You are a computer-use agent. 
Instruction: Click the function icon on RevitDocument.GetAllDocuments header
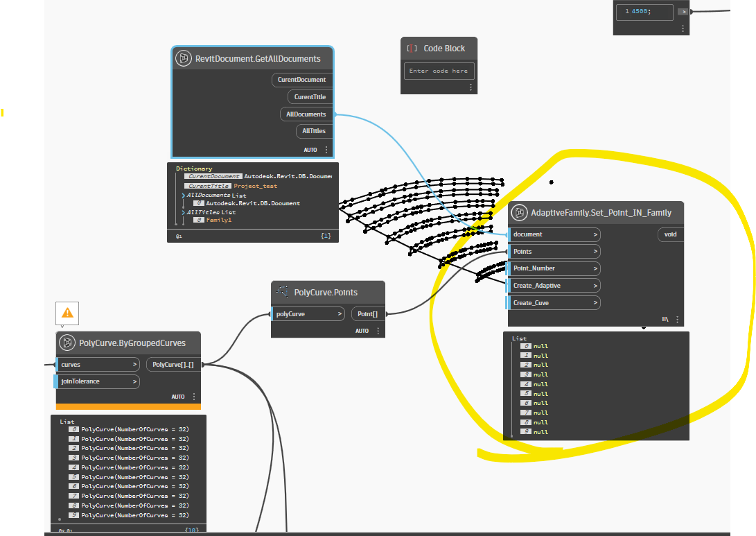[x=182, y=58]
